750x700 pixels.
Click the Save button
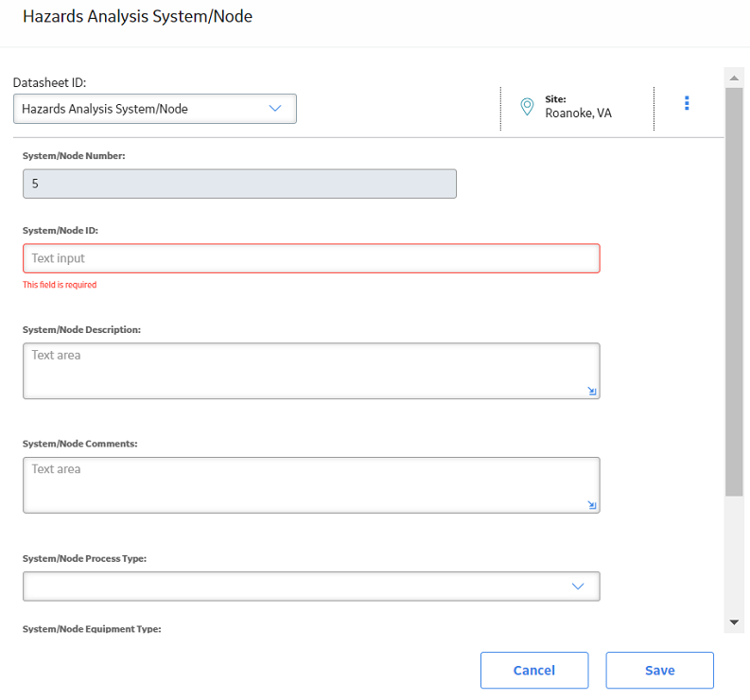pyautogui.click(x=659, y=670)
